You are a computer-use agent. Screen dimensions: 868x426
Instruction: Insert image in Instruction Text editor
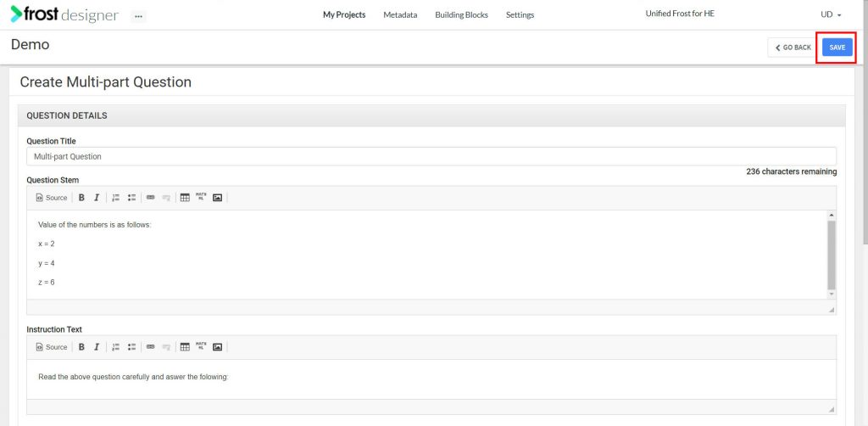(x=217, y=347)
